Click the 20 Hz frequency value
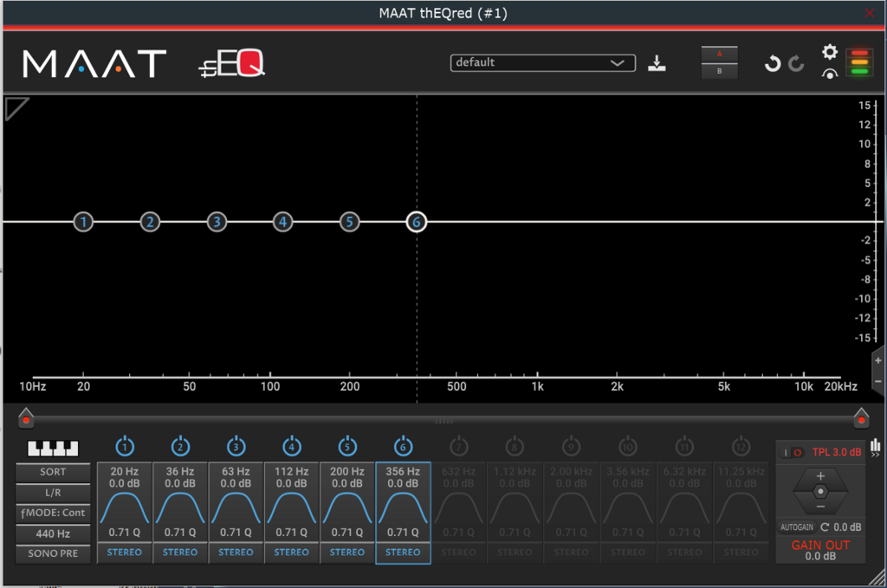This screenshot has height=588, width=887. tap(125, 471)
